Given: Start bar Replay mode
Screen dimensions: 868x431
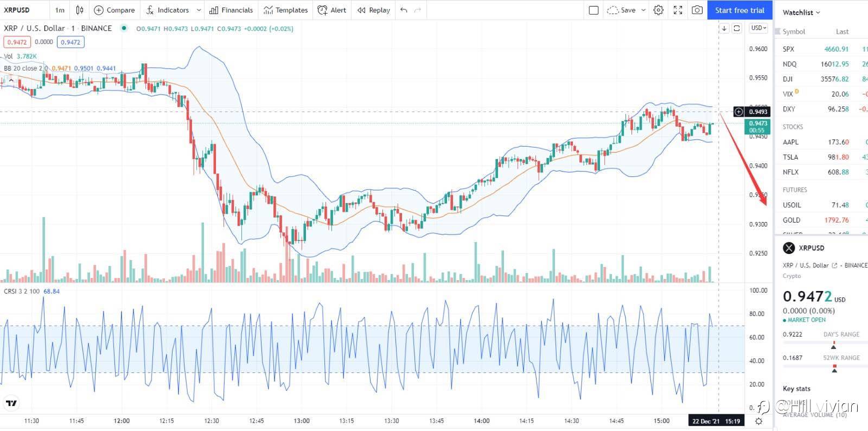Looking at the screenshot, I should (x=374, y=10).
